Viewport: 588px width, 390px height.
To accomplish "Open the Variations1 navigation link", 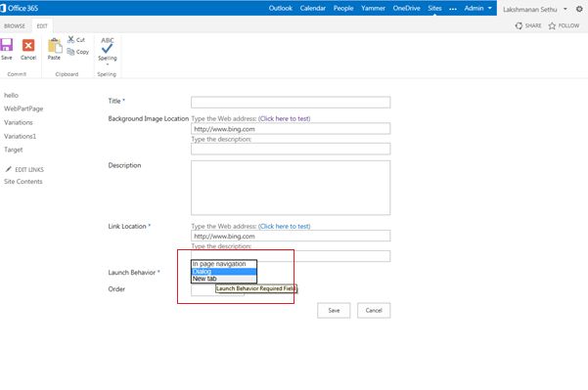I will click(20, 136).
